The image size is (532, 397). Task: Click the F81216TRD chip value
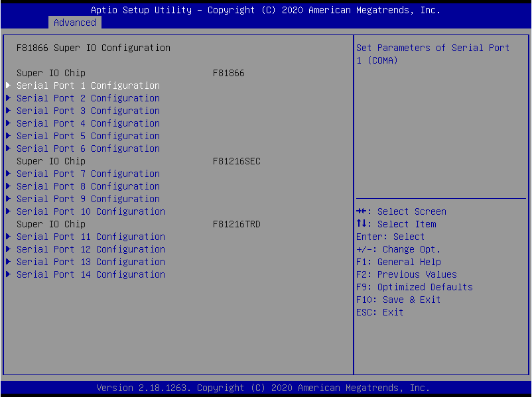236,224
